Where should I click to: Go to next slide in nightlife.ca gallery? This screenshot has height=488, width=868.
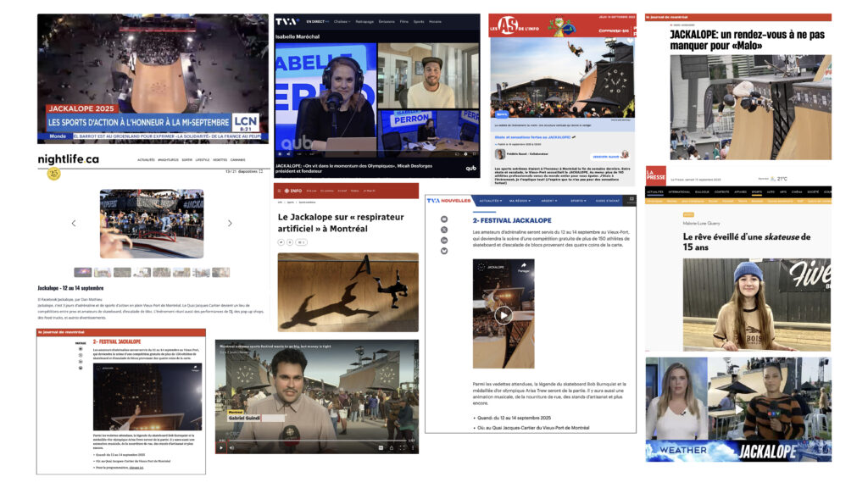[230, 224]
